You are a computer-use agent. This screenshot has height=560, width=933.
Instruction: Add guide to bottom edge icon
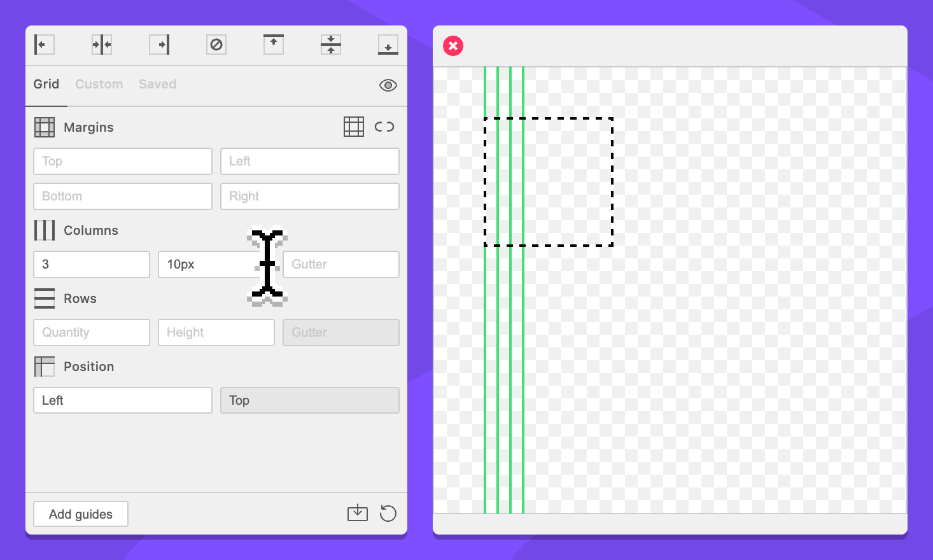388,45
